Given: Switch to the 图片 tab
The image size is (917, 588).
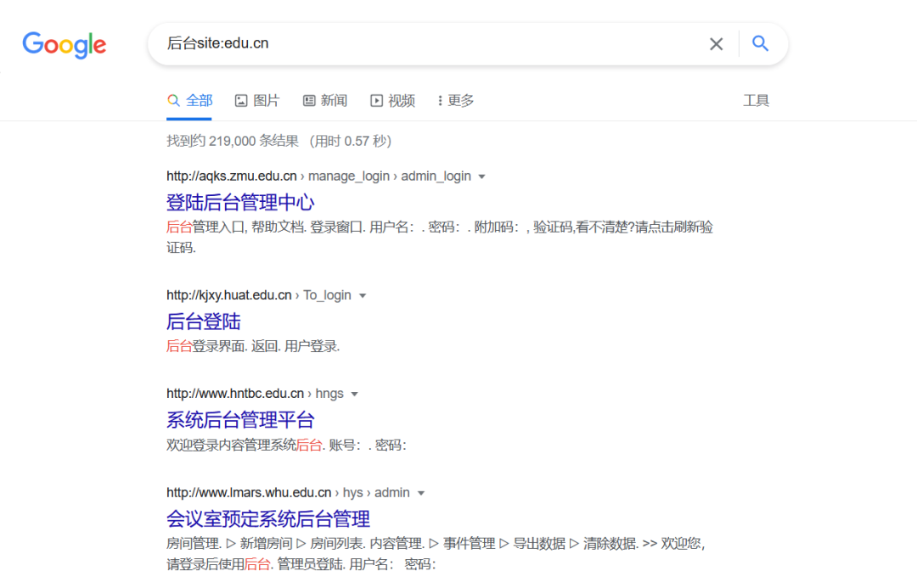Looking at the screenshot, I should (257, 100).
